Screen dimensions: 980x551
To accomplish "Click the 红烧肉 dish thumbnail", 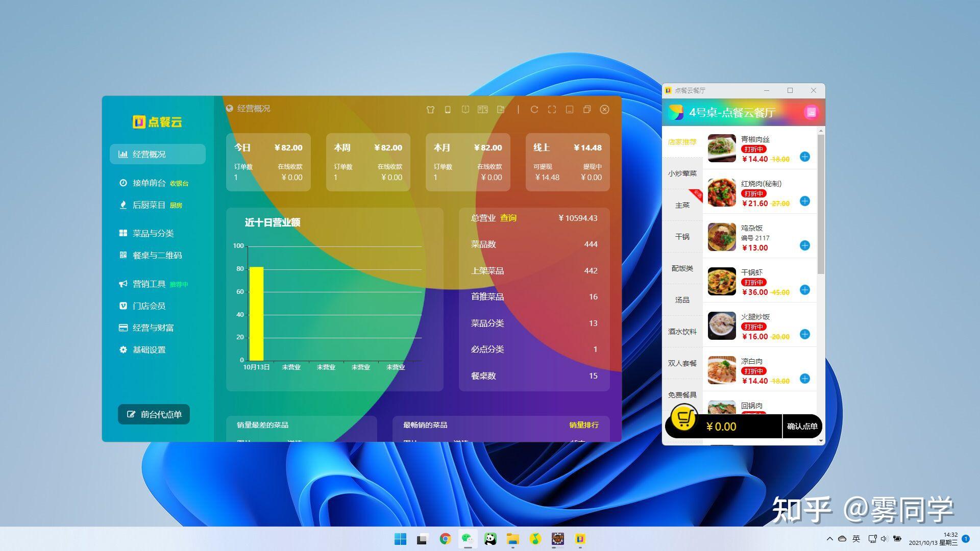I will click(x=722, y=192).
